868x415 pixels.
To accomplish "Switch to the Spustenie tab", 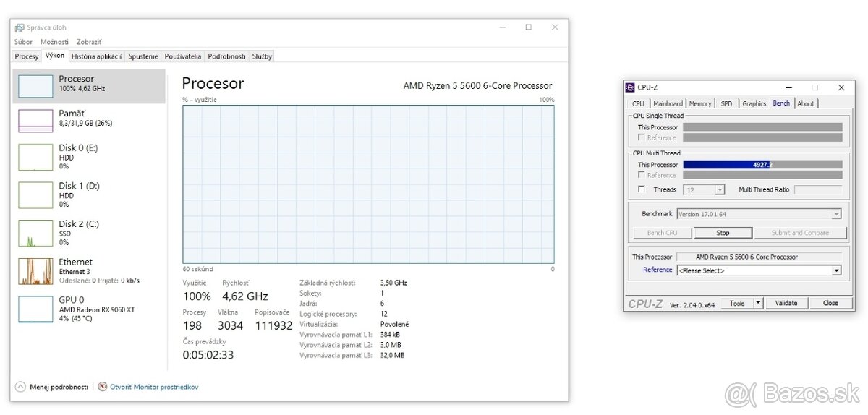I will pos(144,56).
